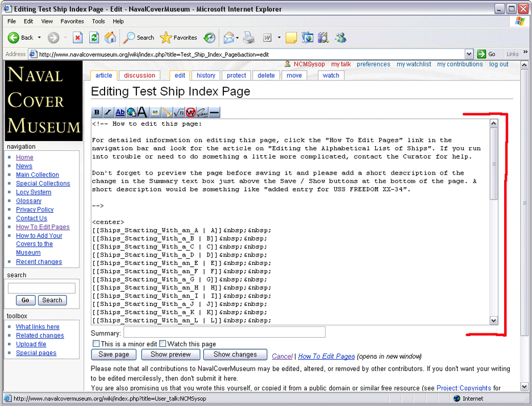Open the dropdown arrow beside the Word edit icon
The width and height of the screenshot is (532, 406).
[x=279, y=38]
